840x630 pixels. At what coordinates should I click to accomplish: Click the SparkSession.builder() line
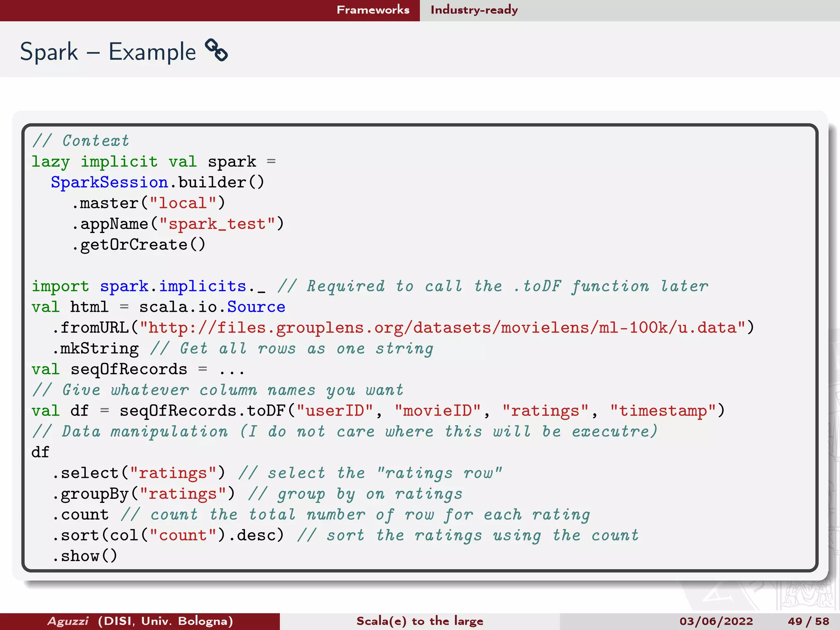tap(158, 182)
